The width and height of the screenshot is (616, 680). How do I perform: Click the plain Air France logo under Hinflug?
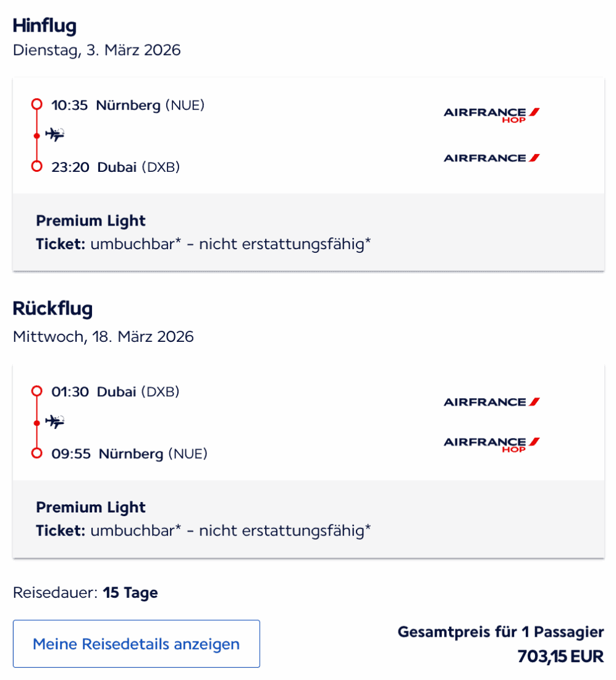click(x=492, y=158)
